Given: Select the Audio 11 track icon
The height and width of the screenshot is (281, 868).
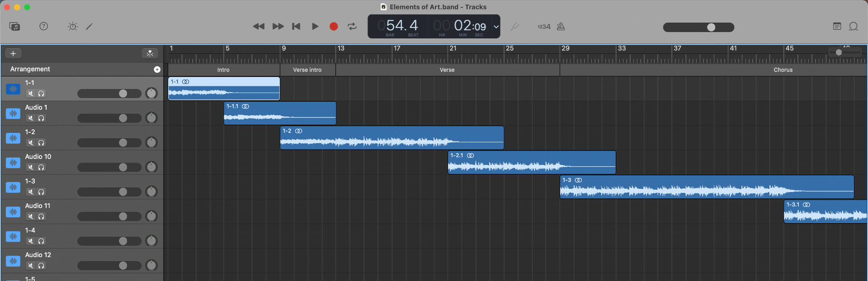Looking at the screenshot, I should (x=13, y=212).
